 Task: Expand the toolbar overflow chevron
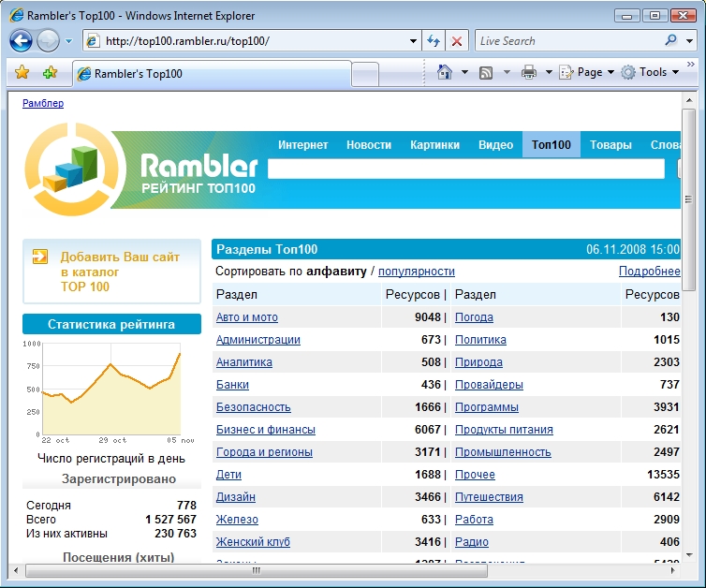pyautogui.click(x=690, y=65)
